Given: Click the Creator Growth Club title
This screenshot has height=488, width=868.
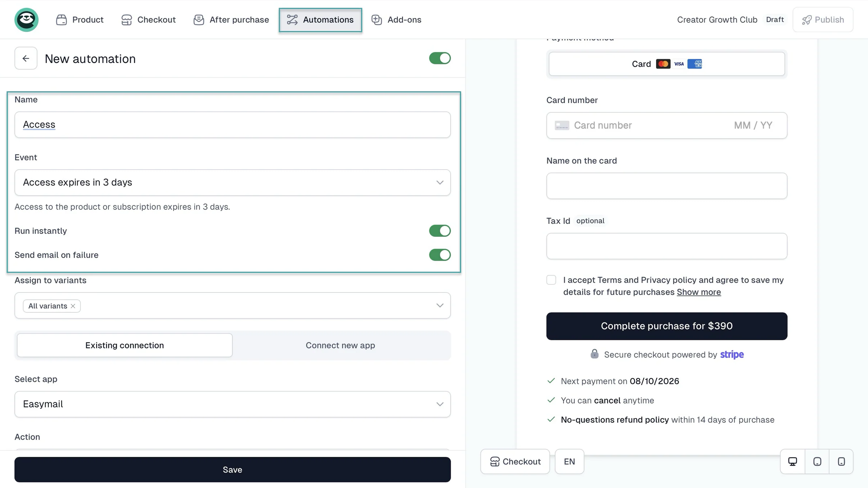Looking at the screenshot, I should pos(717,20).
